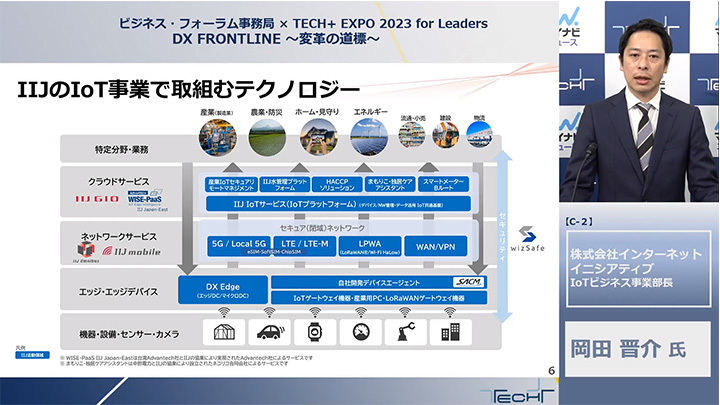Click the slide title IIJのIoT事業で取組むテクノロジー
Screen dimensions: 720x405
coord(188,90)
